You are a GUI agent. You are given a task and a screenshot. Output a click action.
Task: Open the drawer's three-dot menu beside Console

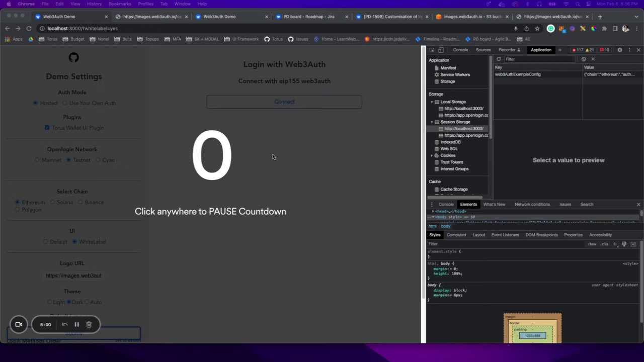tap(432, 204)
